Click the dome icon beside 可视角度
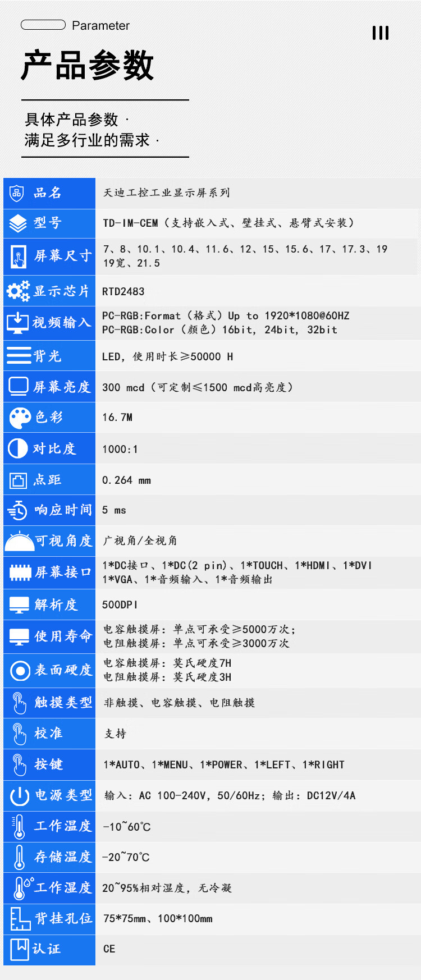Viewport: 421px width, 980px height. coord(19,541)
